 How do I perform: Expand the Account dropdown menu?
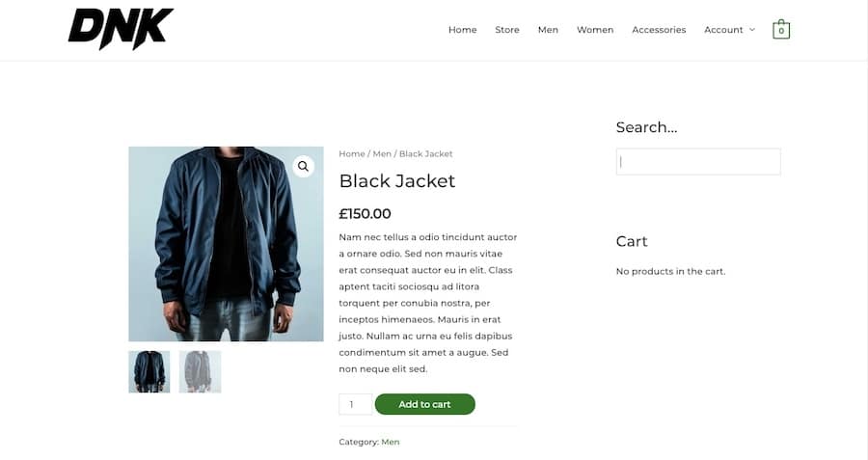click(x=729, y=30)
